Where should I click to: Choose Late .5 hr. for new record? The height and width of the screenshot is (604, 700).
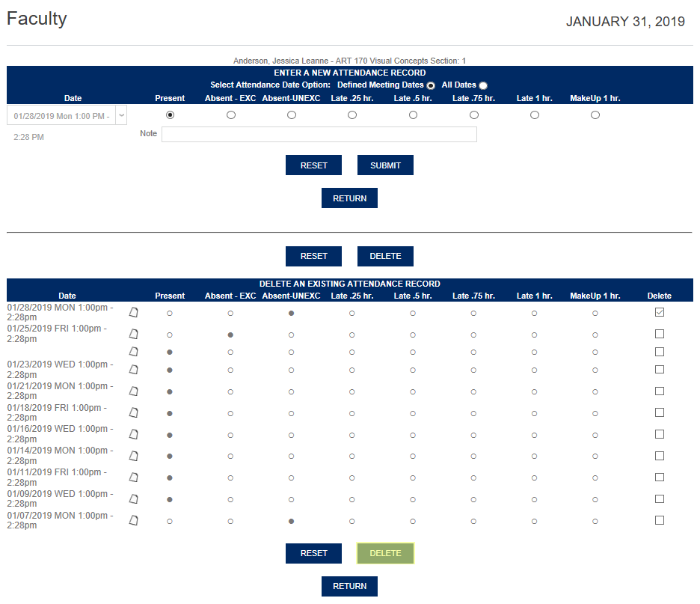tap(413, 115)
